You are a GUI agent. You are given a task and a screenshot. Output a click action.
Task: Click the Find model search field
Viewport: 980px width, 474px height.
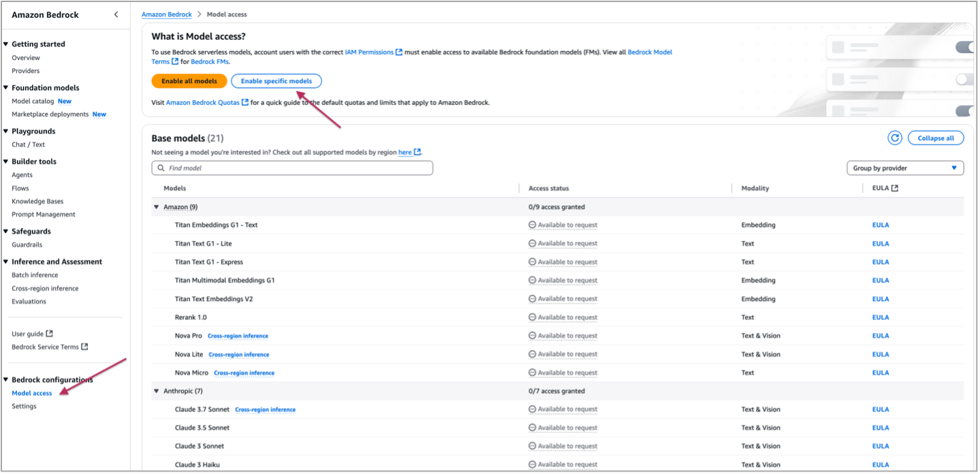coord(292,168)
